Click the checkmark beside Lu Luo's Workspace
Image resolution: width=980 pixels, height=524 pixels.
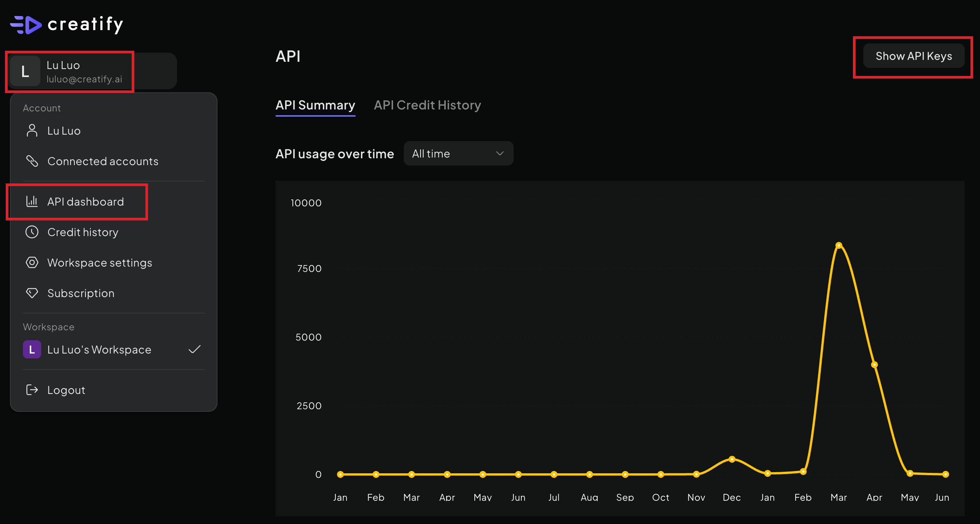[194, 349]
